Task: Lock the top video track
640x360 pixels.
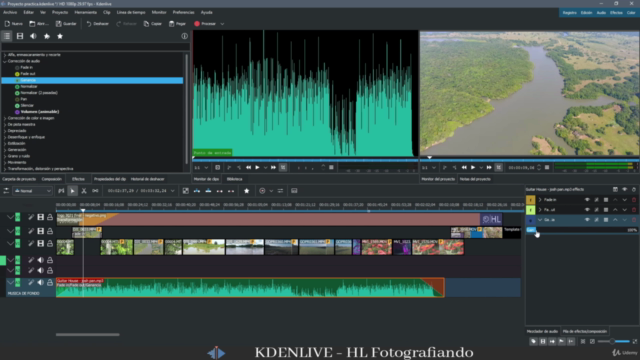Action: [50, 217]
